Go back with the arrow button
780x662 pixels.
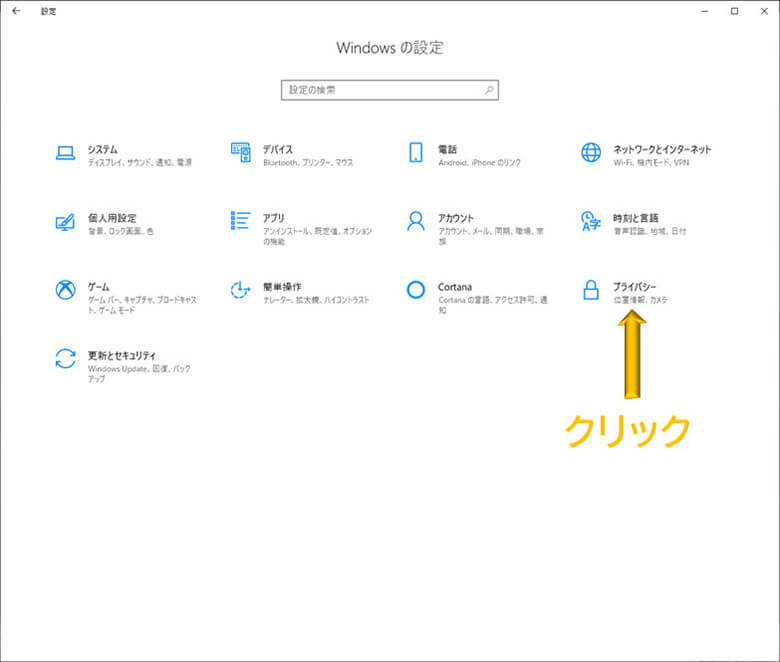[x=16, y=11]
